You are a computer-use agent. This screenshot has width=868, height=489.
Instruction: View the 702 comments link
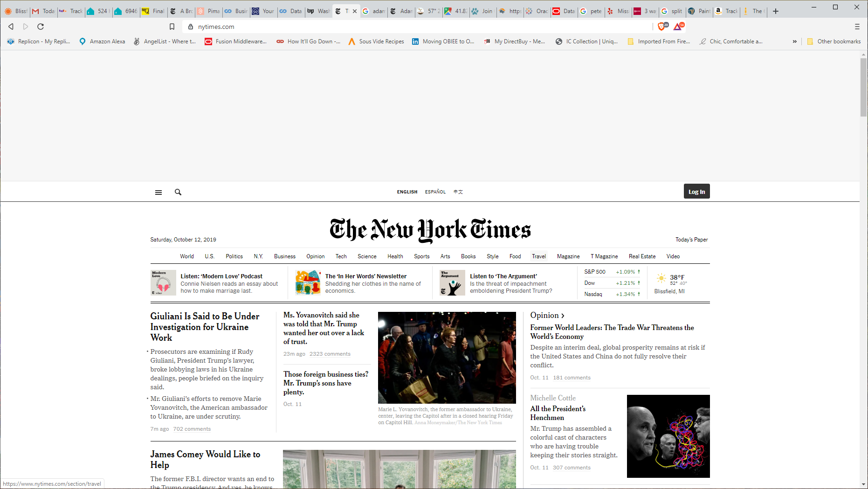point(192,429)
